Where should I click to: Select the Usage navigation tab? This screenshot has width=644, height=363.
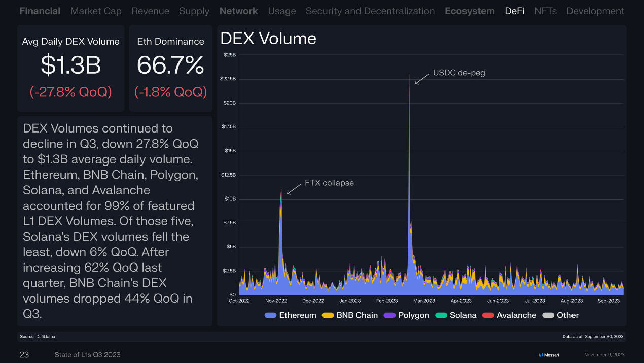click(281, 11)
